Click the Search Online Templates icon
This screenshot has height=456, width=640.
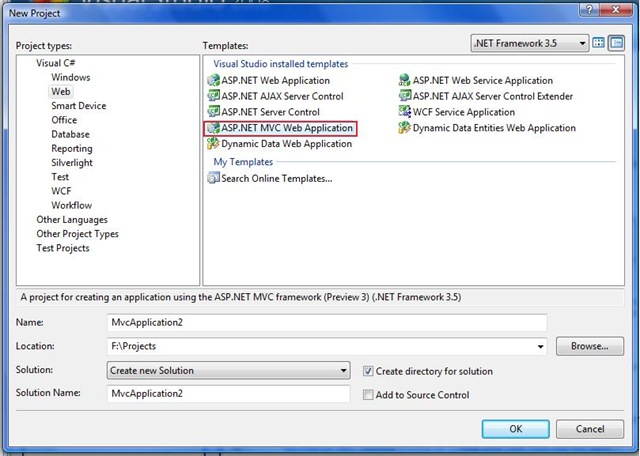coord(213,178)
